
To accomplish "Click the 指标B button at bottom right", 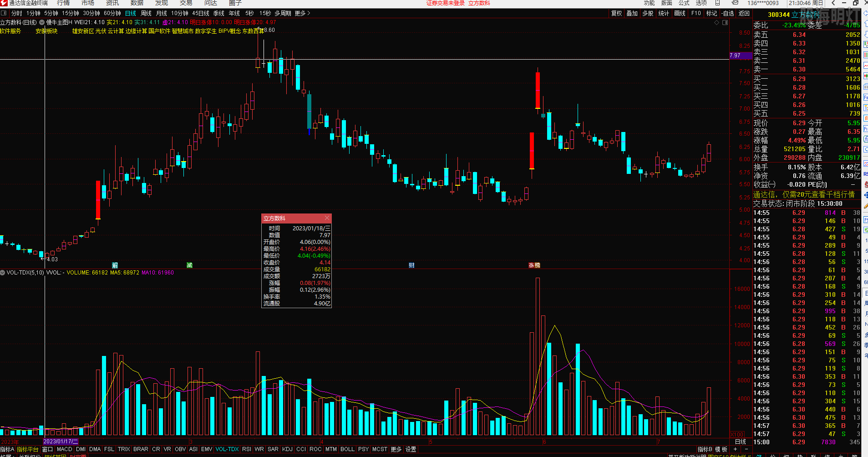I will pos(705,449).
